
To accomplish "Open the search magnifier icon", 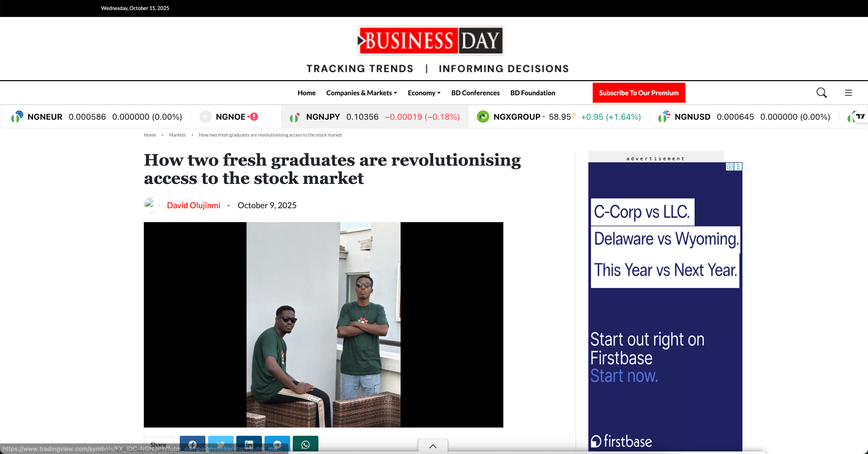I will coord(821,93).
